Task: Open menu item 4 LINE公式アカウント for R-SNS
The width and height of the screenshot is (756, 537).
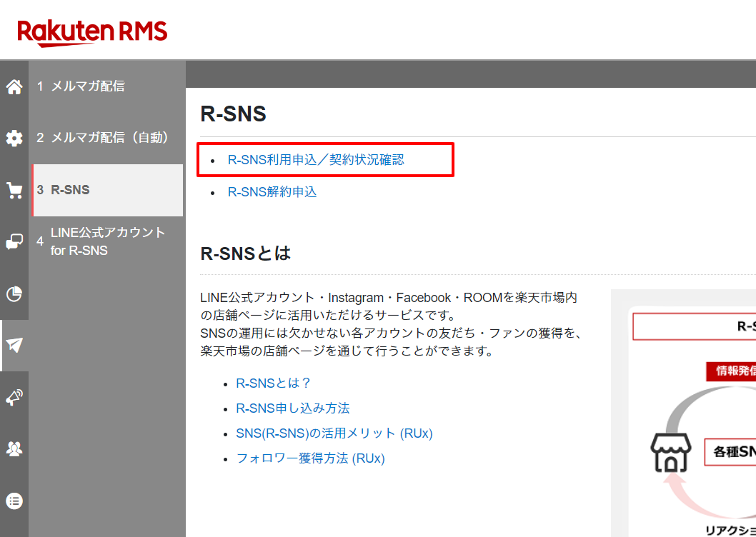Action: tap(107, 241)
